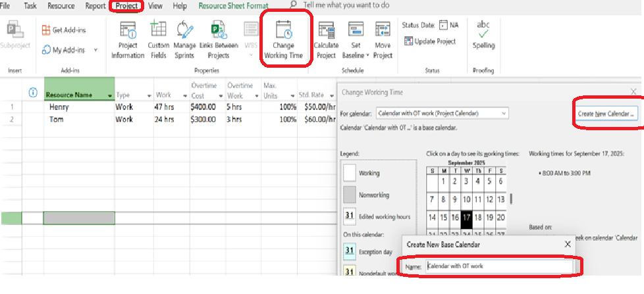Screen dimensions: 644x294
Task: Switch to the Task tab
Action: (x=30, y=6)
